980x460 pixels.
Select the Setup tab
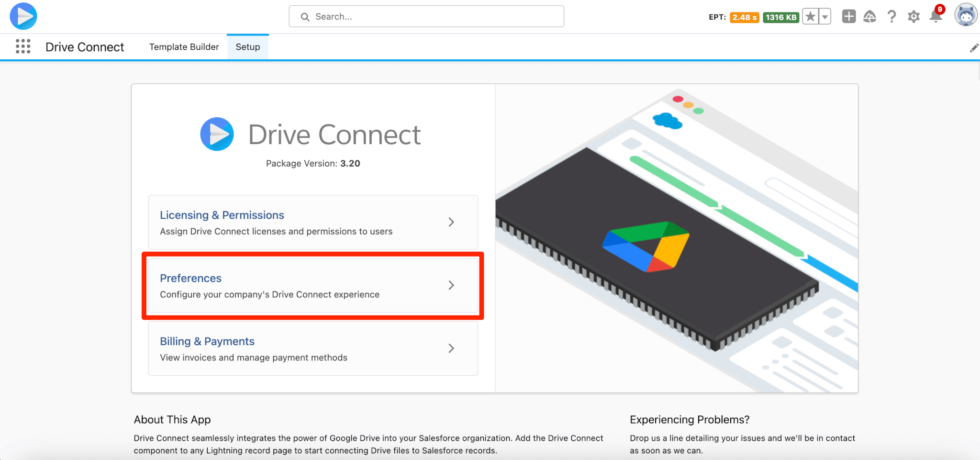tap(248, 47)
